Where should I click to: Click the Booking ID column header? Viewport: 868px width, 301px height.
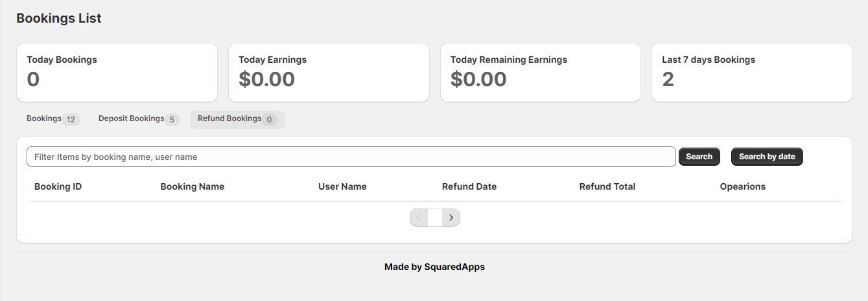click(58, 186)
